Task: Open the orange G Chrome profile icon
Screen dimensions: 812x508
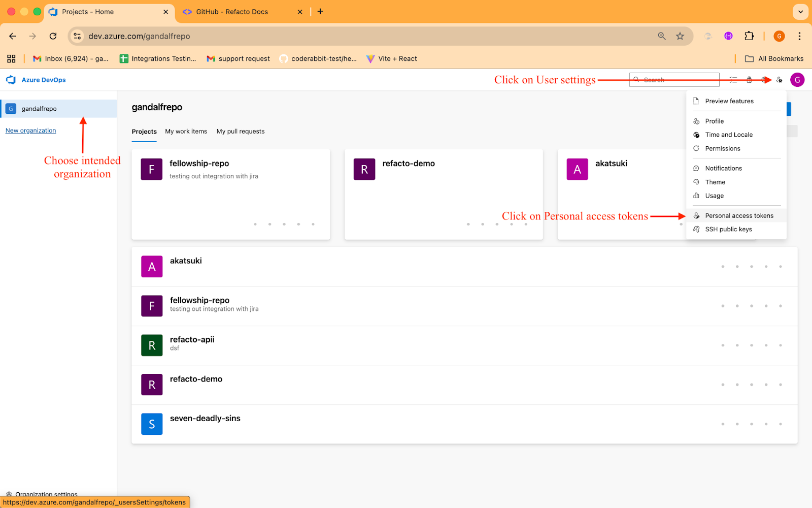Action: coord(779,36)
